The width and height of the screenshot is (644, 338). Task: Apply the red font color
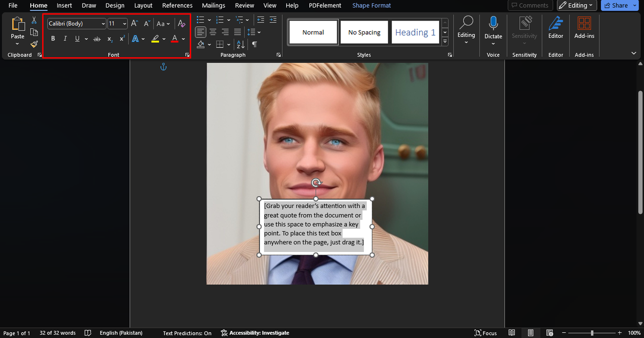point(175,39)
